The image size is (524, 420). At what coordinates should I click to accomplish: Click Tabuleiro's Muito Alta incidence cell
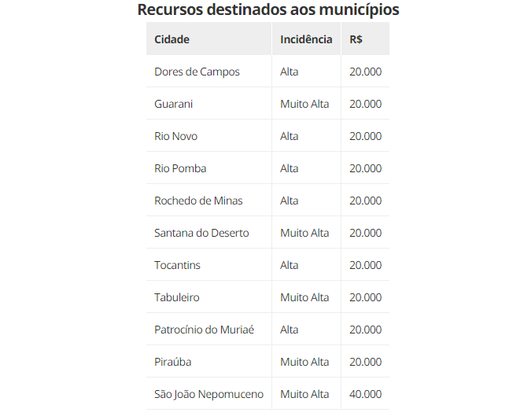[x=304, y=297]
